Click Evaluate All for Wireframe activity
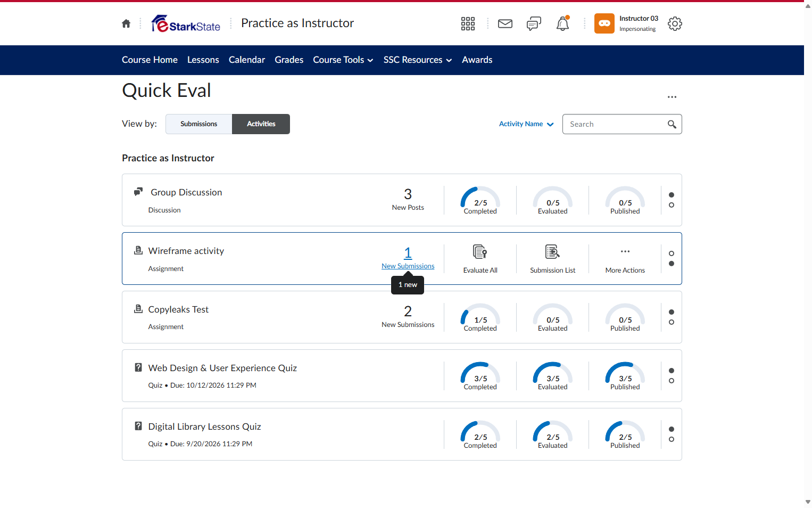 [x=480, y=259]
